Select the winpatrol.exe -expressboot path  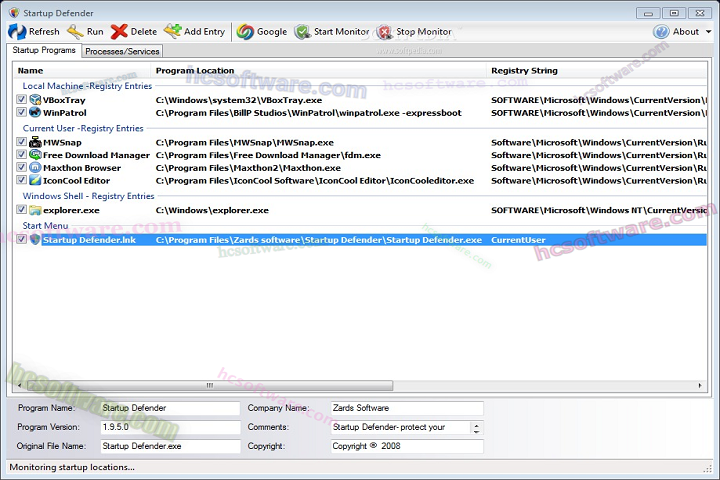pyautogui.click(x=309, y=113)
